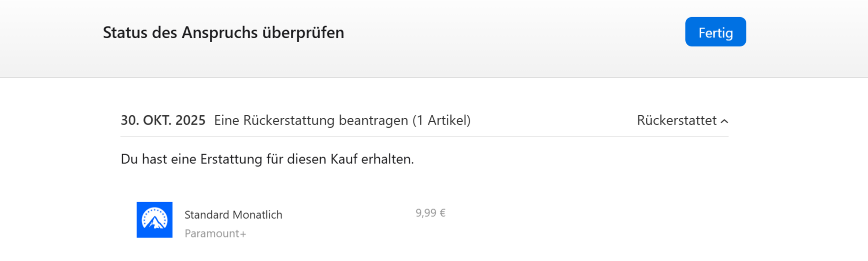
Task: Click the grey Paramount+ text label
Action: [x=215, y=234]
